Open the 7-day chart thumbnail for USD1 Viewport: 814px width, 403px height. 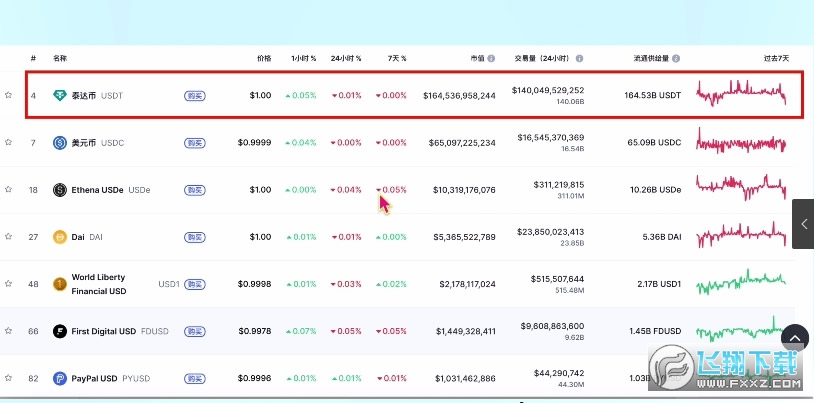[x=742, y=284]
